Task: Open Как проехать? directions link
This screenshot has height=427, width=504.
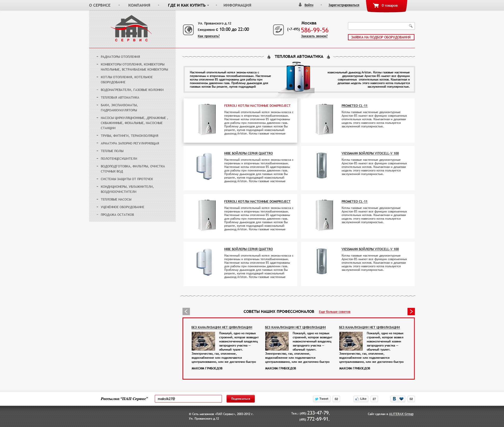Action: [209, 36]
